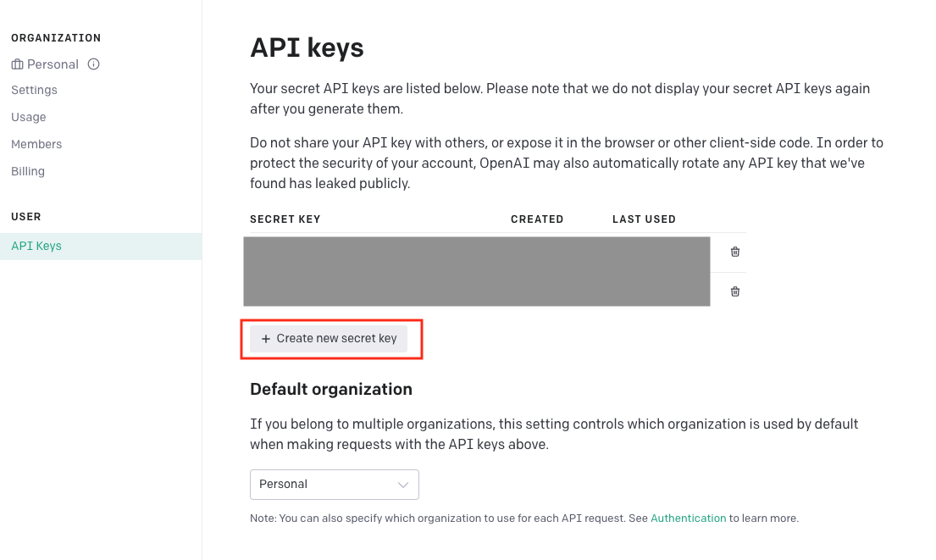Delete the first secret key via trash icon
This screenshot has height=560, width=936.
coord(735,252)
